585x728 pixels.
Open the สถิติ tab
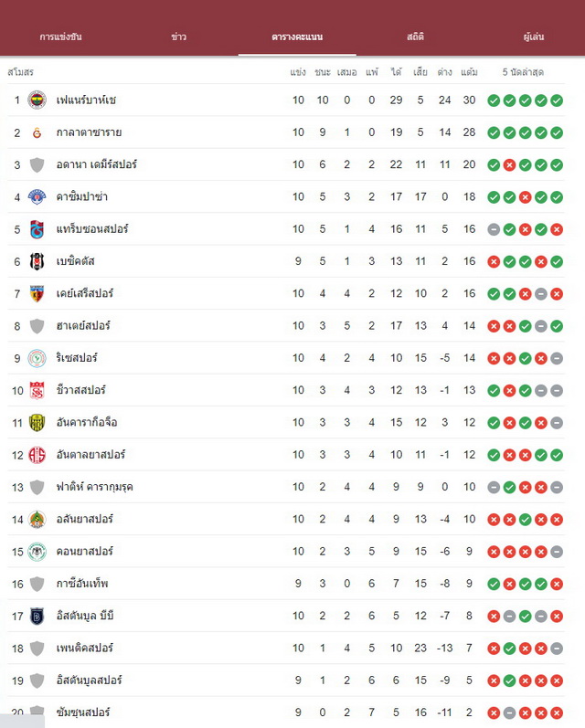pos(415,37)
